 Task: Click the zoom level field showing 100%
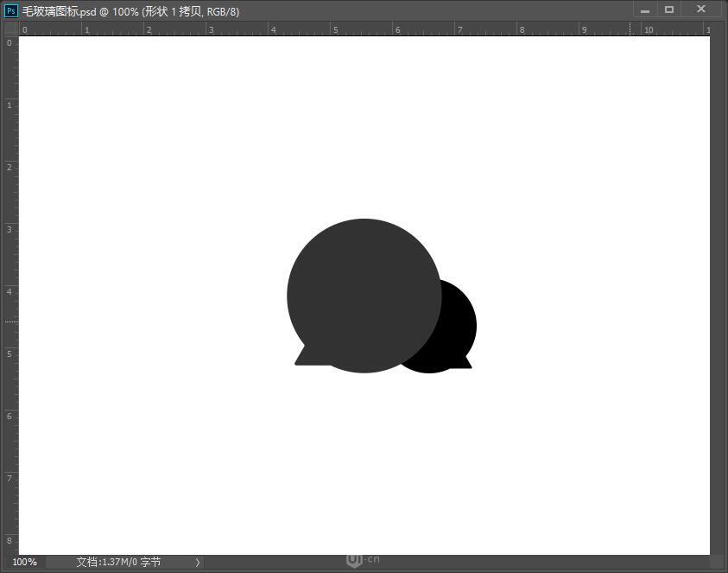pos(24,562)
